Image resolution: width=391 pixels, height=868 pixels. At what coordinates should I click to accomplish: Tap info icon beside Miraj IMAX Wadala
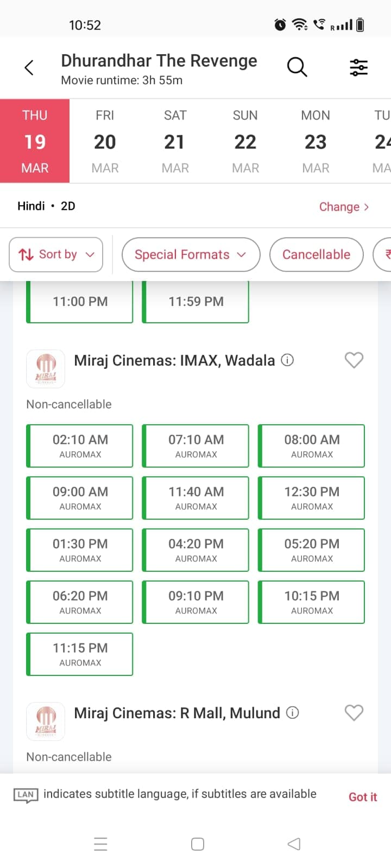(x=287, y=360)
